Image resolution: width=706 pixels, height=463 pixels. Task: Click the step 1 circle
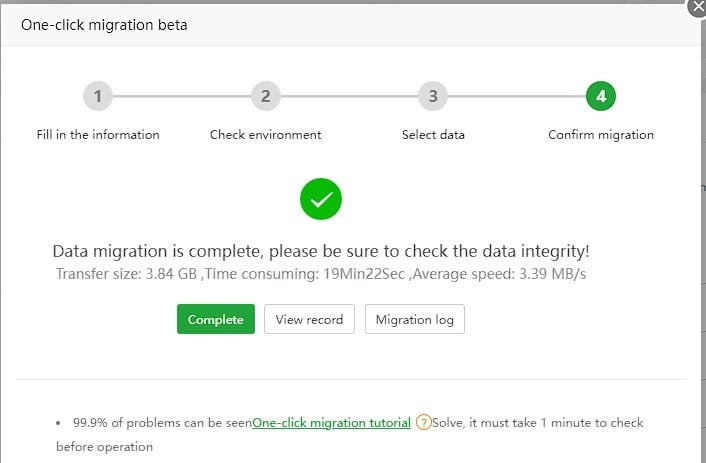pos(98,96)
